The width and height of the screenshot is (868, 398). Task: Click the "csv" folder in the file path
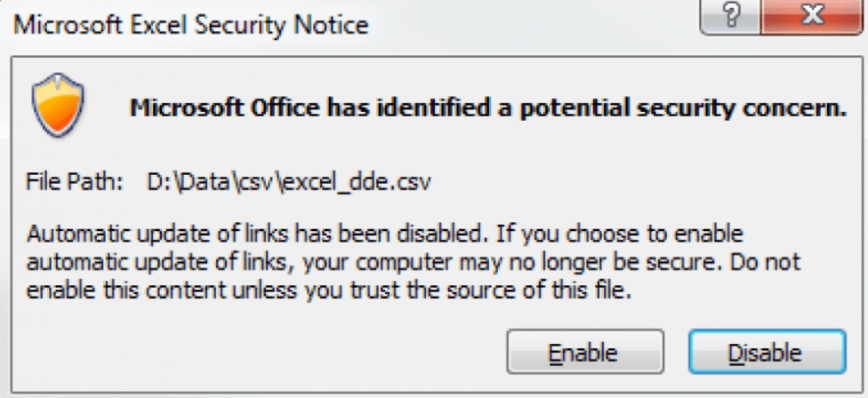[x=260, y=182]
